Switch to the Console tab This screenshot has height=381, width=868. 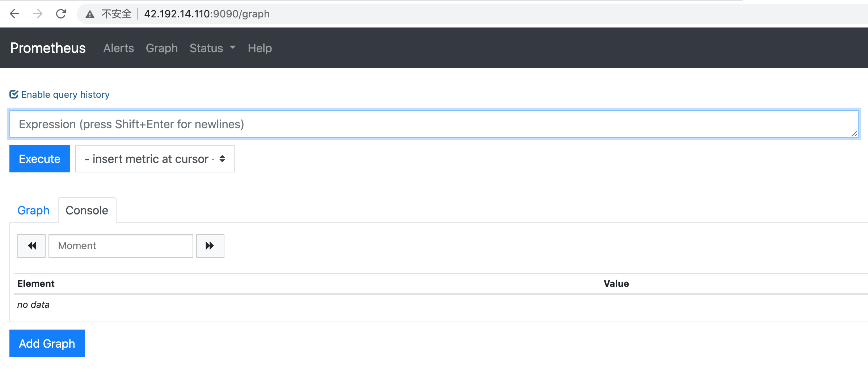(87, 210)
